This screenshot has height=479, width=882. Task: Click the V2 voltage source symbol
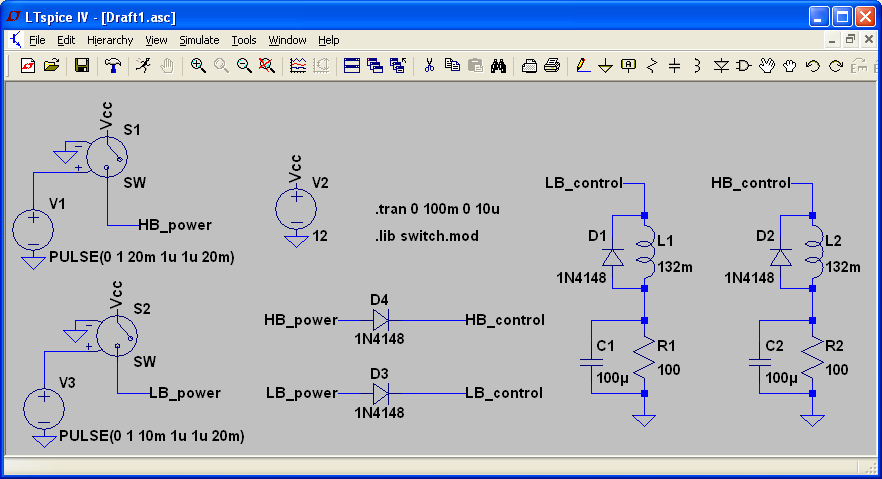296,209
